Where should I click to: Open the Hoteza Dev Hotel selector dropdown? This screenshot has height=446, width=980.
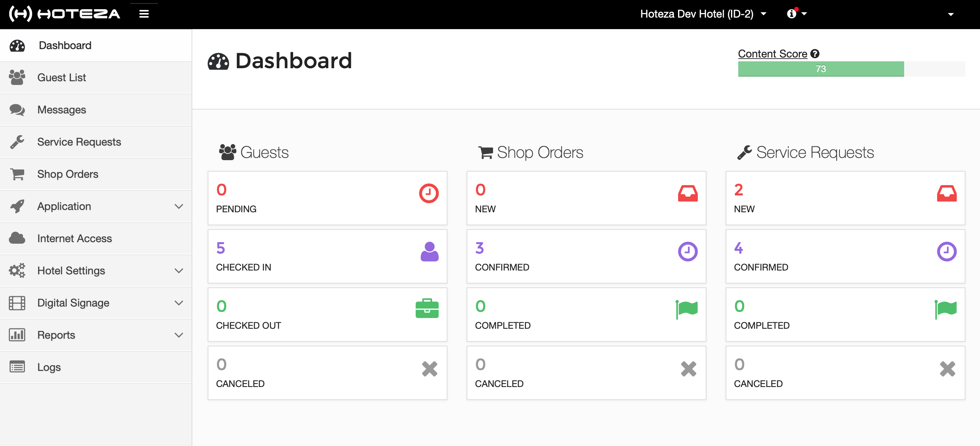(x=703, y=14)
